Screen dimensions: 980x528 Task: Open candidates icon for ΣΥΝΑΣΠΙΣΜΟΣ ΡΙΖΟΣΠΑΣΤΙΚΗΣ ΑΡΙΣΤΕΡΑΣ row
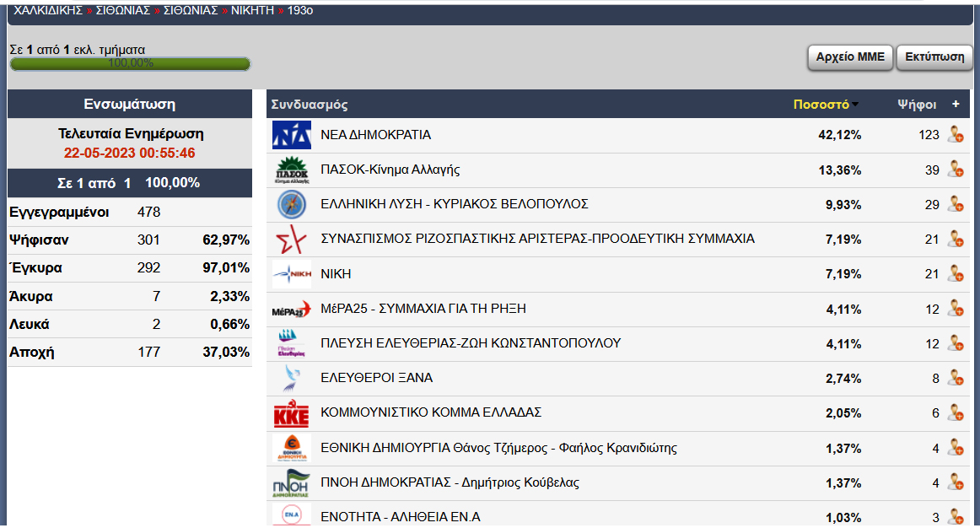(955, 239)
